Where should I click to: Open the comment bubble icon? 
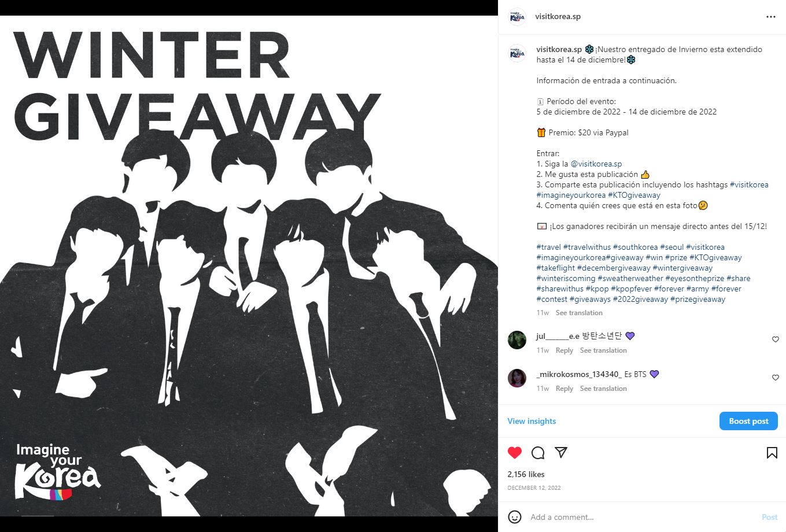[x=538, y=453]
